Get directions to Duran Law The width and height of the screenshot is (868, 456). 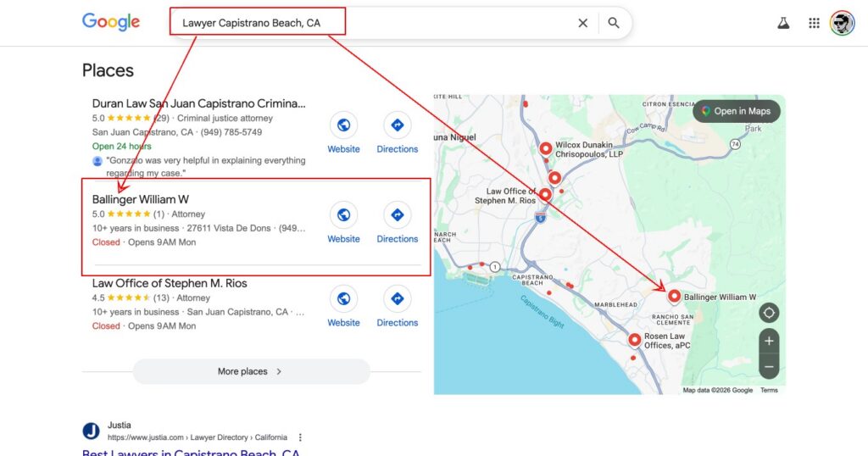point(397,125)
